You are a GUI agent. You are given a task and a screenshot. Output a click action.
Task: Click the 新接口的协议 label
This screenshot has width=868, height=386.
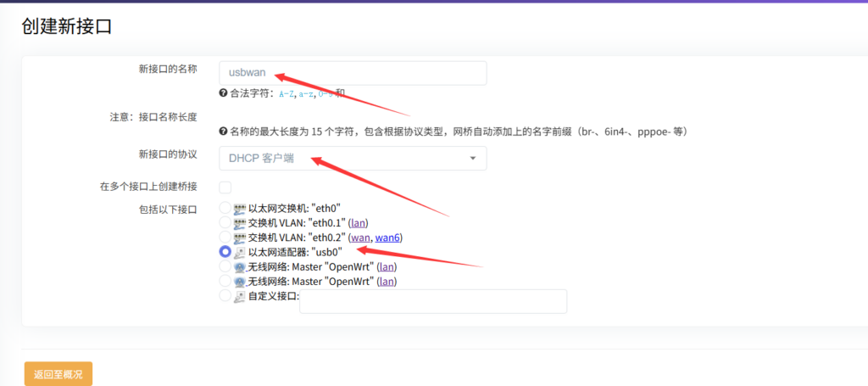coord(168,154)
